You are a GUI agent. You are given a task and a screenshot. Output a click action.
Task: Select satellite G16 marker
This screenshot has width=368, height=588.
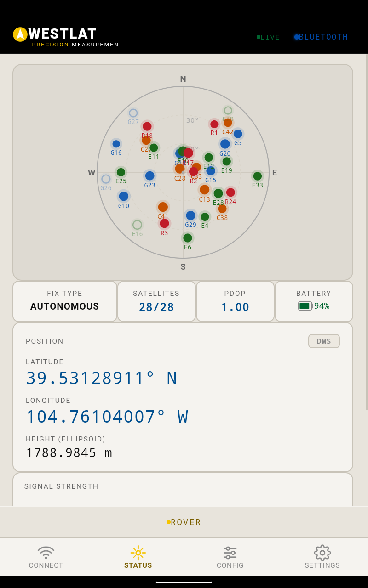[x=116, y=144]
